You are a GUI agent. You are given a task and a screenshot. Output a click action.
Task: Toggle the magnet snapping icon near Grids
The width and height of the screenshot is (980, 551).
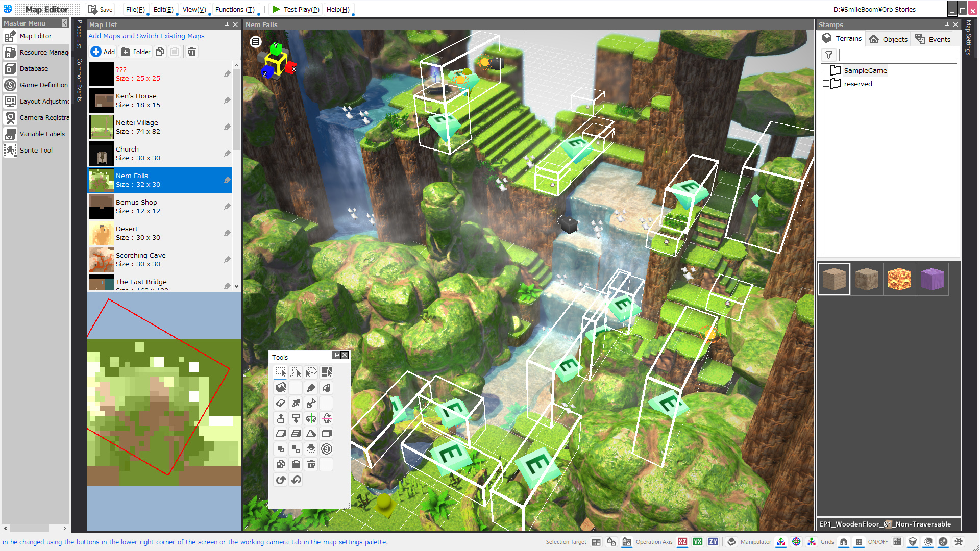tap(843, 542)
